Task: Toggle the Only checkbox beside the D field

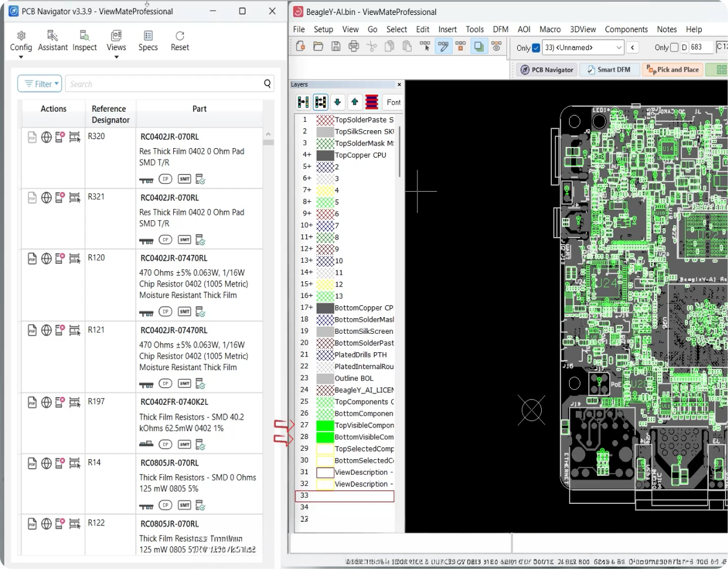Action: (674, 48)
